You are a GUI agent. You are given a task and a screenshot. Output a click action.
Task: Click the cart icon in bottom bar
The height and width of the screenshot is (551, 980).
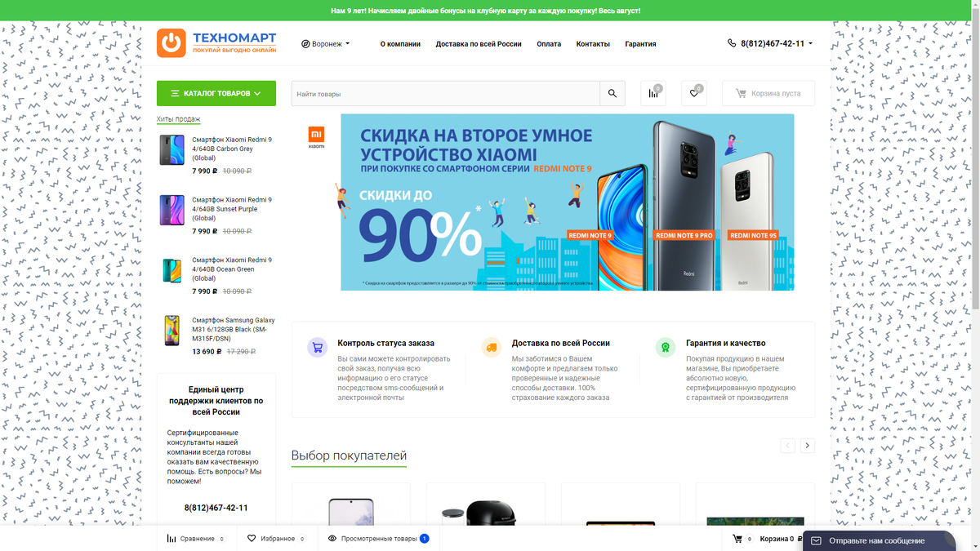click(737, 539)
